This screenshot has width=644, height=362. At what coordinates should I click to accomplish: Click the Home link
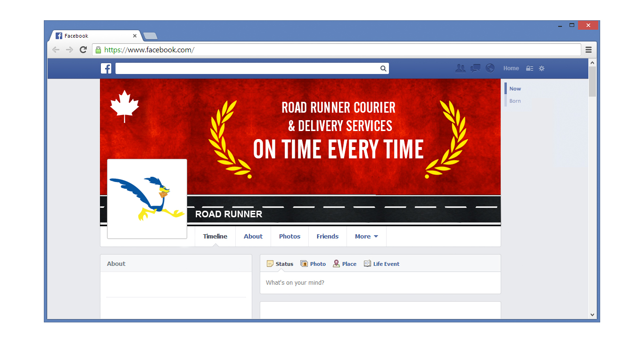(511, 68)
